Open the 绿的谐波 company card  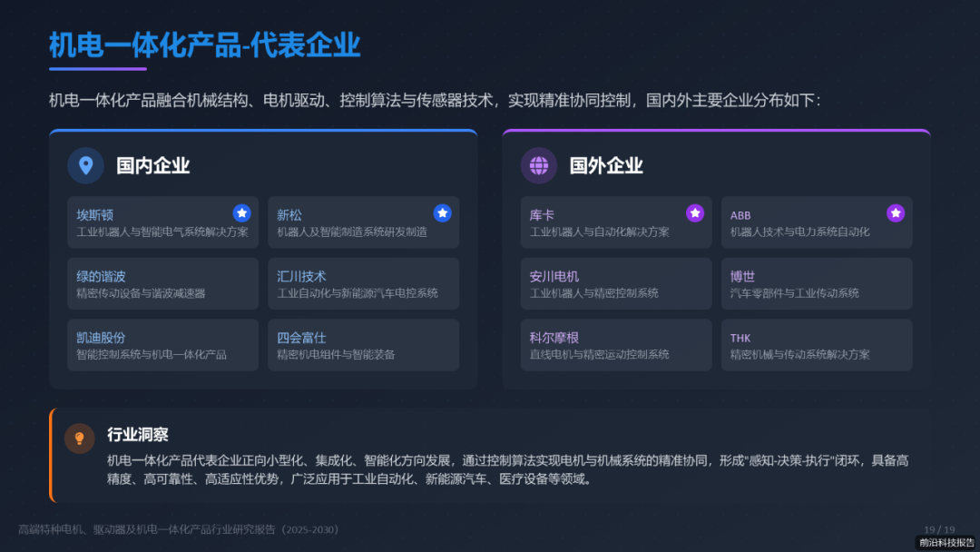(162, 283)
